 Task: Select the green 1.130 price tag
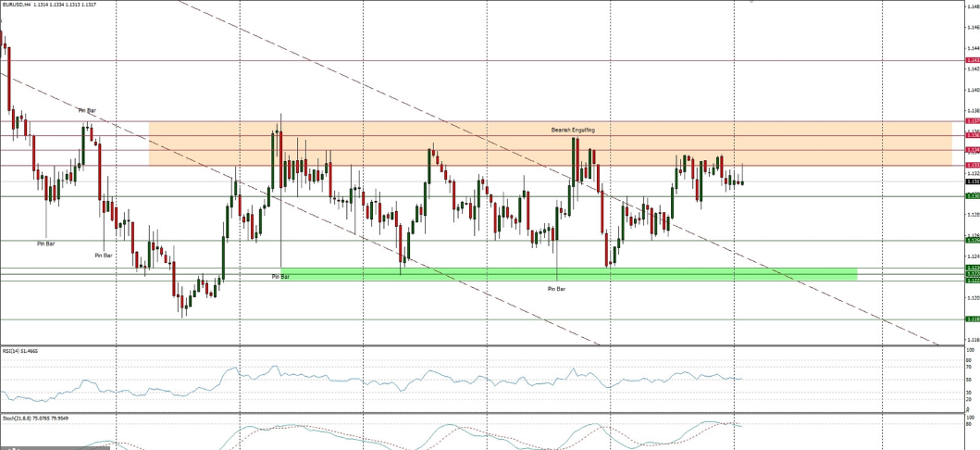pyautogui.click(x=973, y=196)
